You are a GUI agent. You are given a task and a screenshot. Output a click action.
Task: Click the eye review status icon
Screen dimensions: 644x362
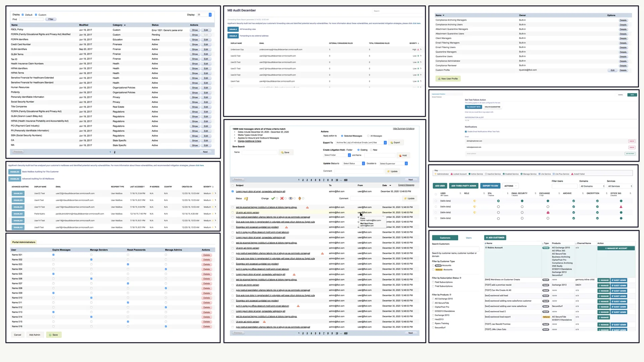pyautogui.click(x=290, y=198)
